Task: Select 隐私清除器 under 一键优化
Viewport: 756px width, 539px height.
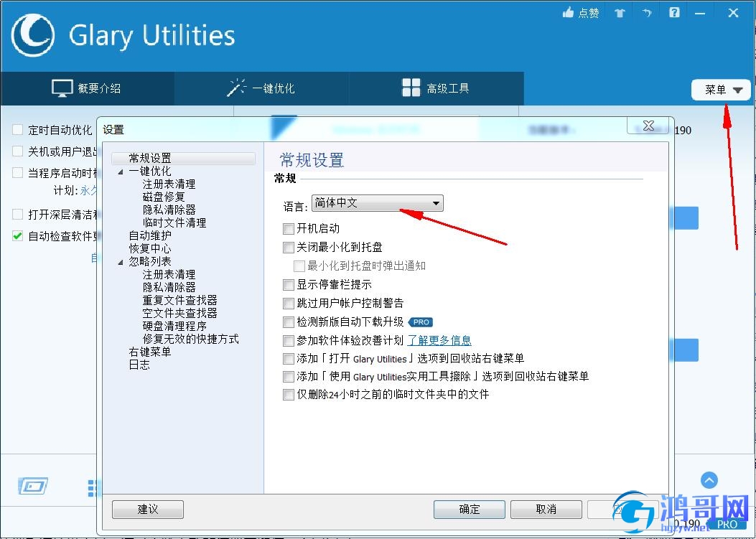Action: tap(169, 210)
